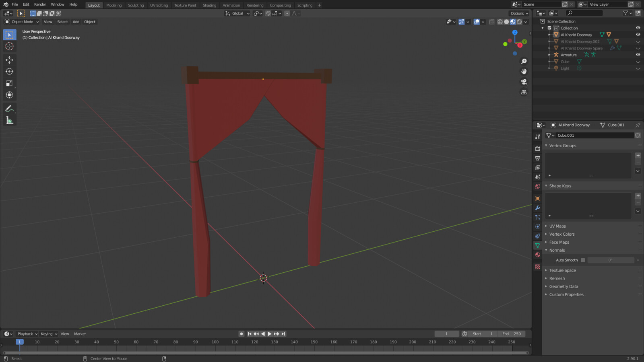
Task: Switch to the Modeling workspace tab
Action: pos(114,5)
